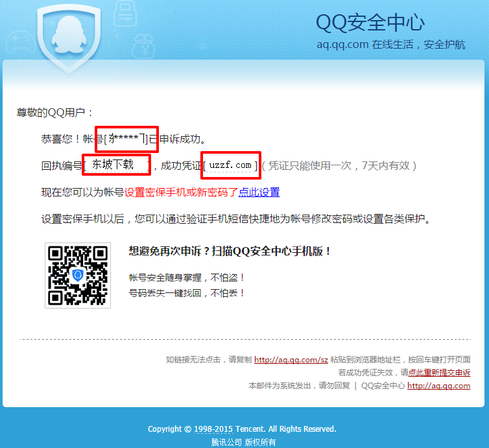Image resolution: width=489 pixels, height=448 pixels.
Task: Open the footer QQ安全中心 http://aq.qq.com link
Action: pyautogui.click(x=439, y=386)
